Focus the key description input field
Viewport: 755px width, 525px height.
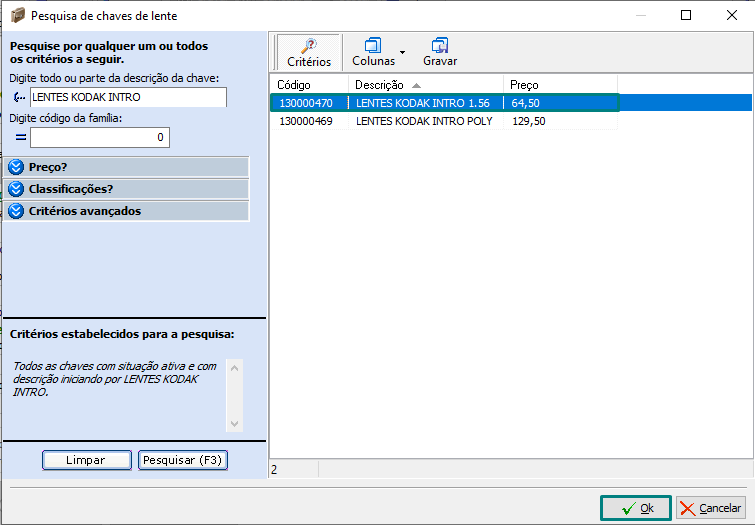click(128, 97)
